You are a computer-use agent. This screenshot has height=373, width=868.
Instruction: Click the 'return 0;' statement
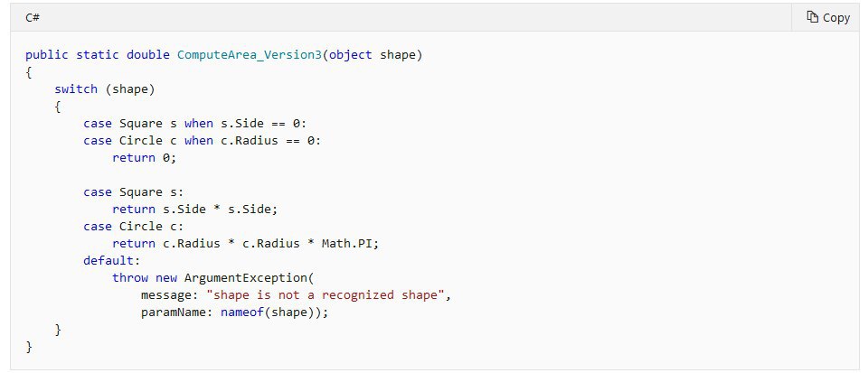tap(145, 157)
